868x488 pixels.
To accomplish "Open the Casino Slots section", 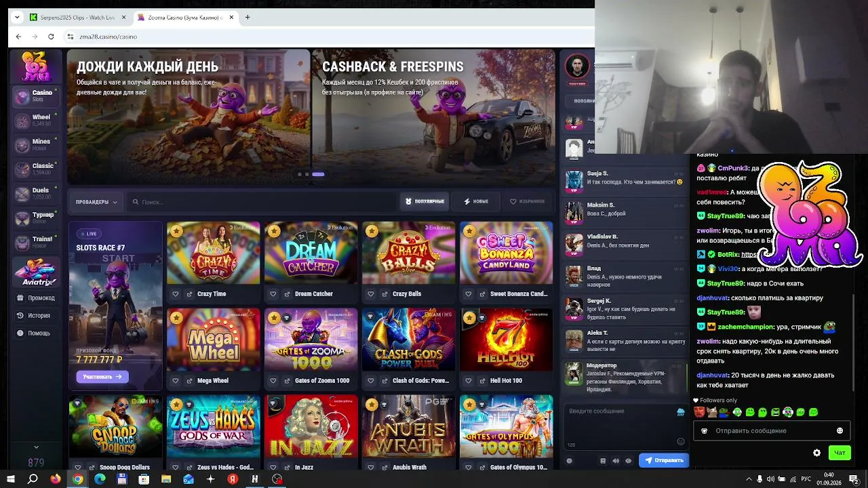I will 36,96.
